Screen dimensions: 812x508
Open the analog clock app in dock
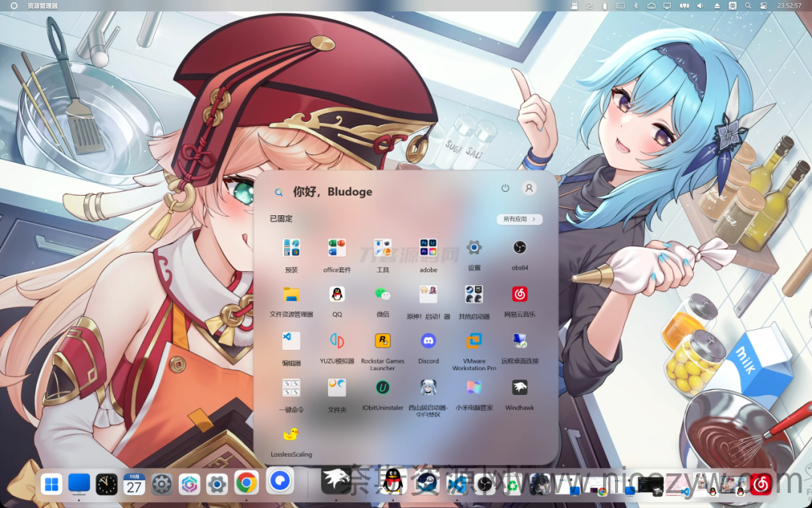(x=107, y=485)
